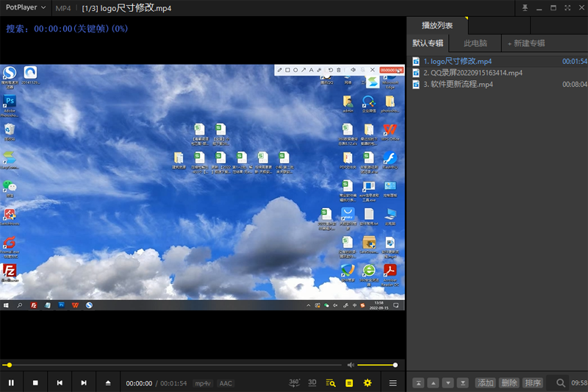Screen dimensions: 588x392
Task: Click the eject/open file icon
Action: click(x=108, y=383)
